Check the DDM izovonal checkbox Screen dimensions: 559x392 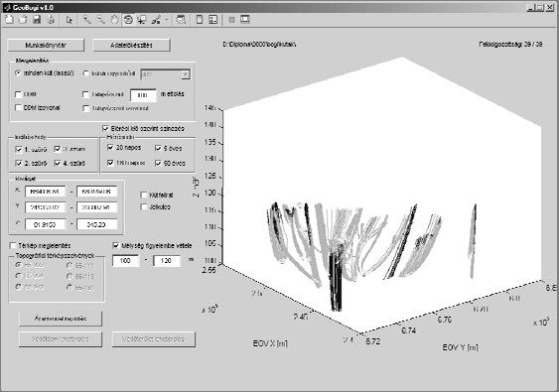(x=18, y=107)
